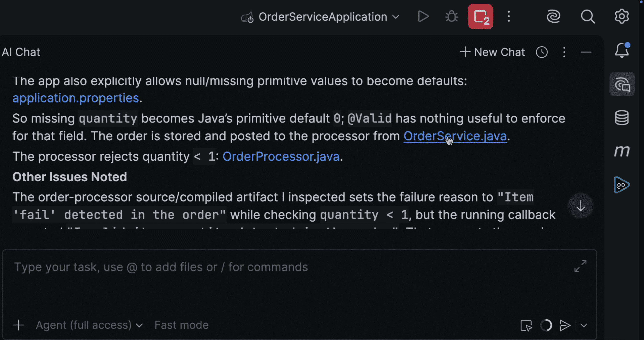
Task: Open IDE settings gear icon
Action: 622,17
